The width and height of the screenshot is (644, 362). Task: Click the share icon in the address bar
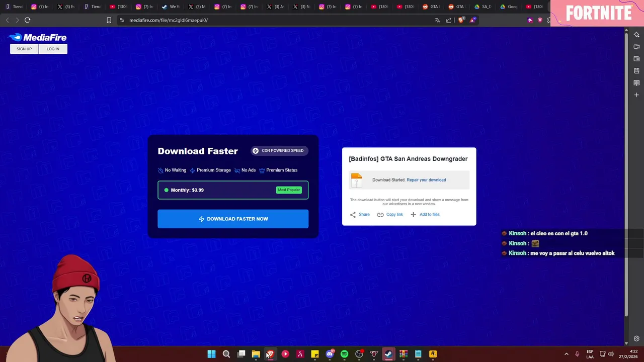click(449, 20)
